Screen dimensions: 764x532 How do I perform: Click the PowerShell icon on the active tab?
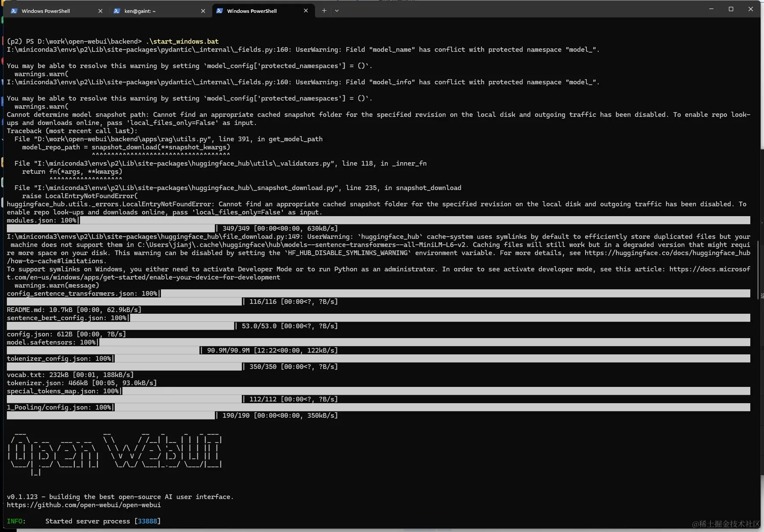pyautogui.click(x=220, y=11)
